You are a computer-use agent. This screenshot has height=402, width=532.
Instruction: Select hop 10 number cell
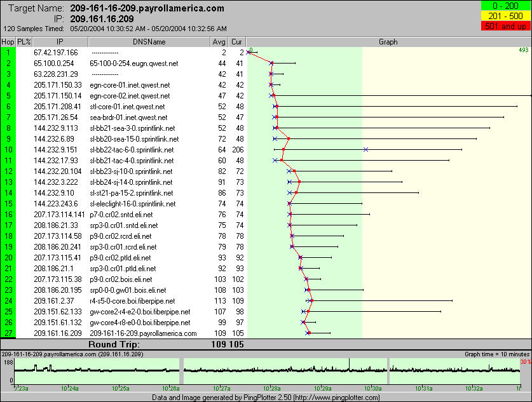(x=8, y=149)
